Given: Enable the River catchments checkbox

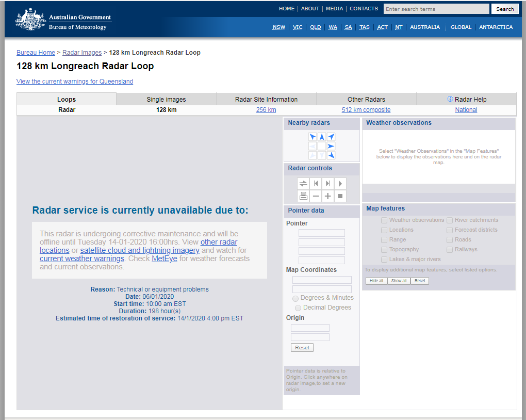Looking at the screenshot, I should [x=450, y=220].
